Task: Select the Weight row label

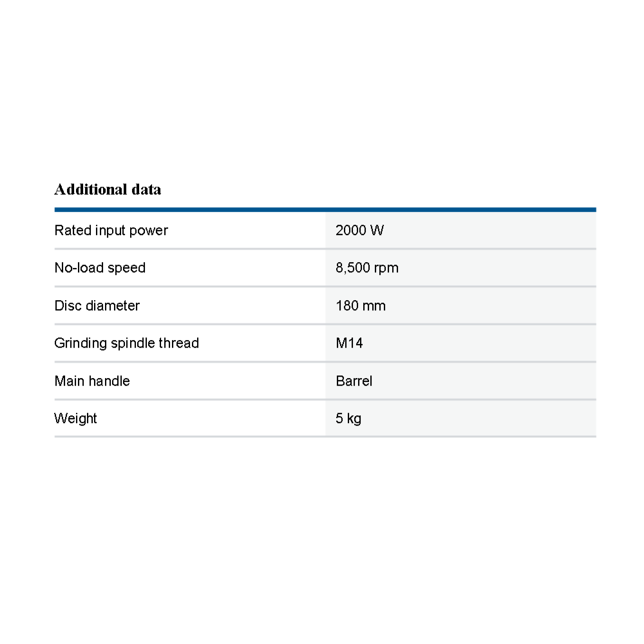Action: point(75,419)
